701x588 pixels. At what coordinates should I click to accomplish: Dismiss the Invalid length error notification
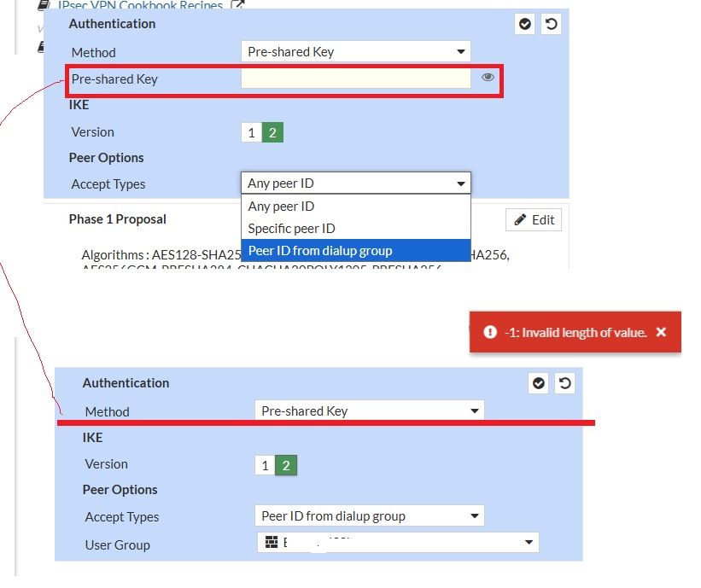click(661, 332)
